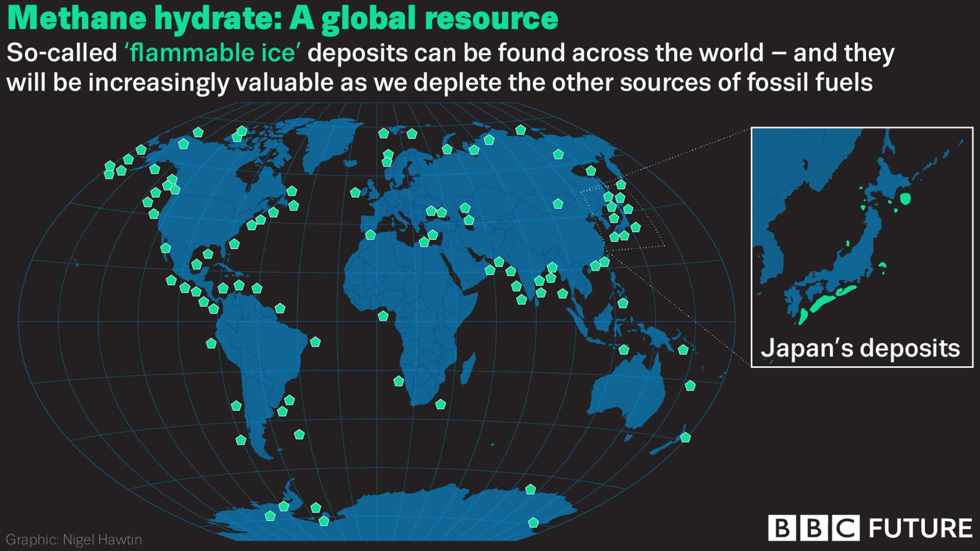
Task: Select the marker off Brazil's eastern tip
Action: [315, 342]
